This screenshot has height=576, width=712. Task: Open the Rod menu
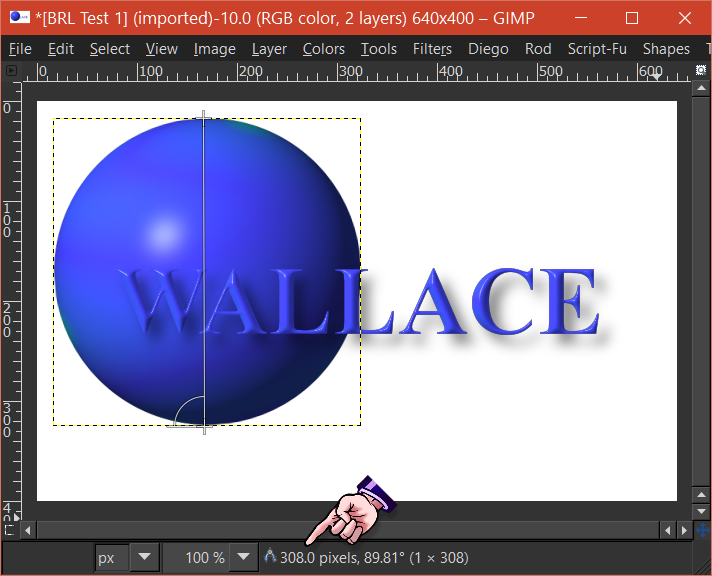[x=538, y=49]
